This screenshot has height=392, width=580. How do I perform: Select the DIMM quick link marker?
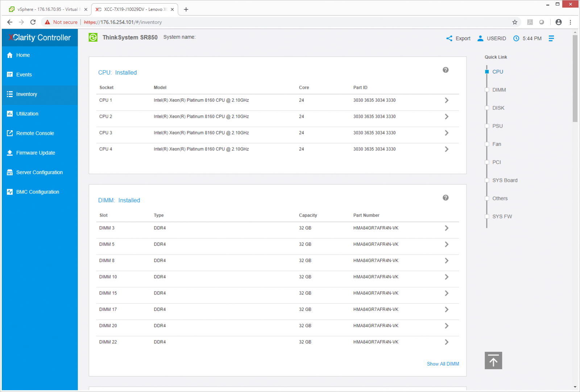click(x=487, y=90)
